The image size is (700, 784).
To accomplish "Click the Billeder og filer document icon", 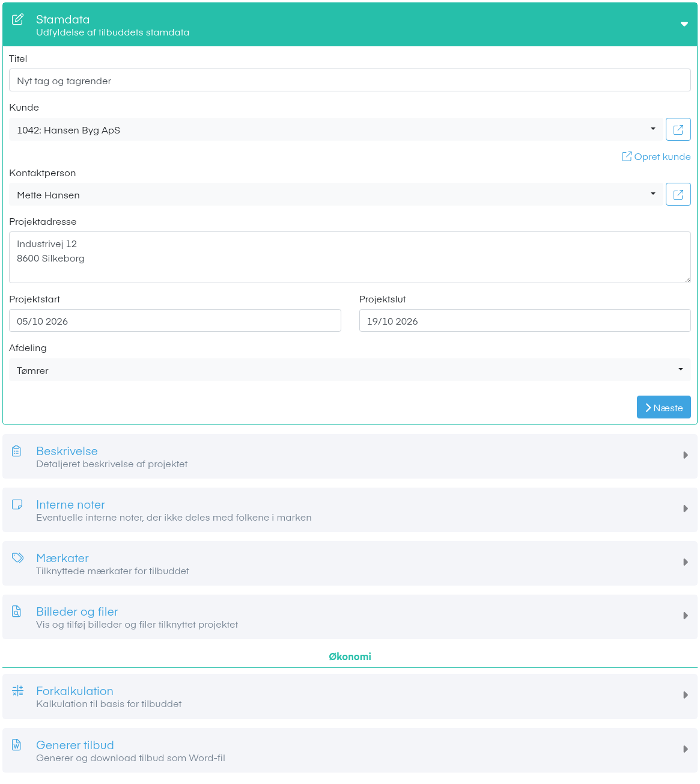I will pyautogui.click(x=17, y=611).
